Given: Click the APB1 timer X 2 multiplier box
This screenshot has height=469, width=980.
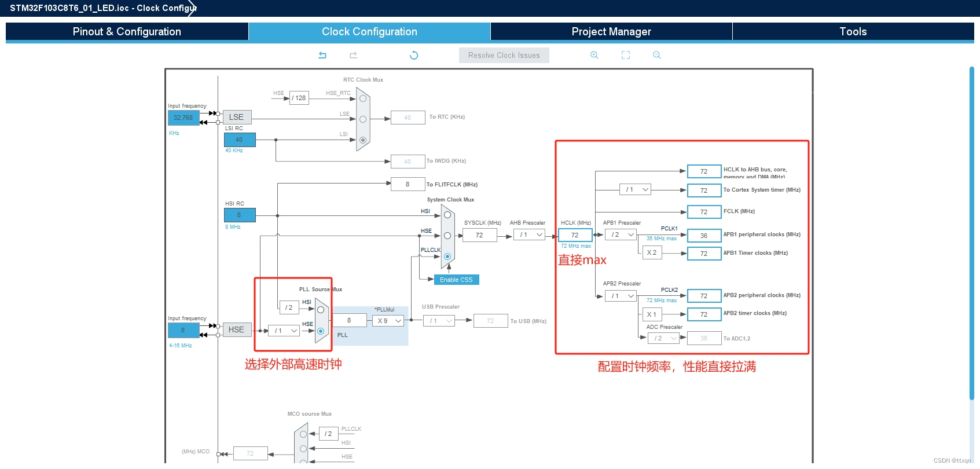Looking at the screenshot, I should pyautogui.click(x=652, y=252).
